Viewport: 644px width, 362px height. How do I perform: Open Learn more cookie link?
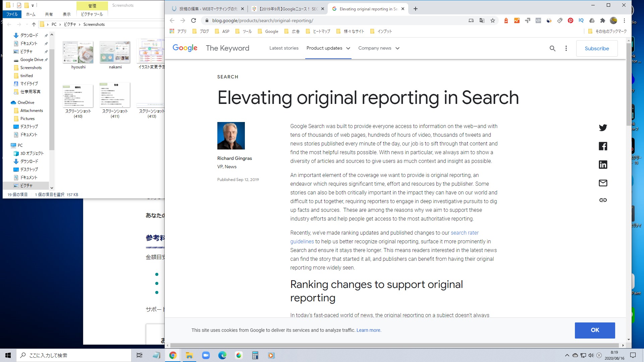coord(368,330)
